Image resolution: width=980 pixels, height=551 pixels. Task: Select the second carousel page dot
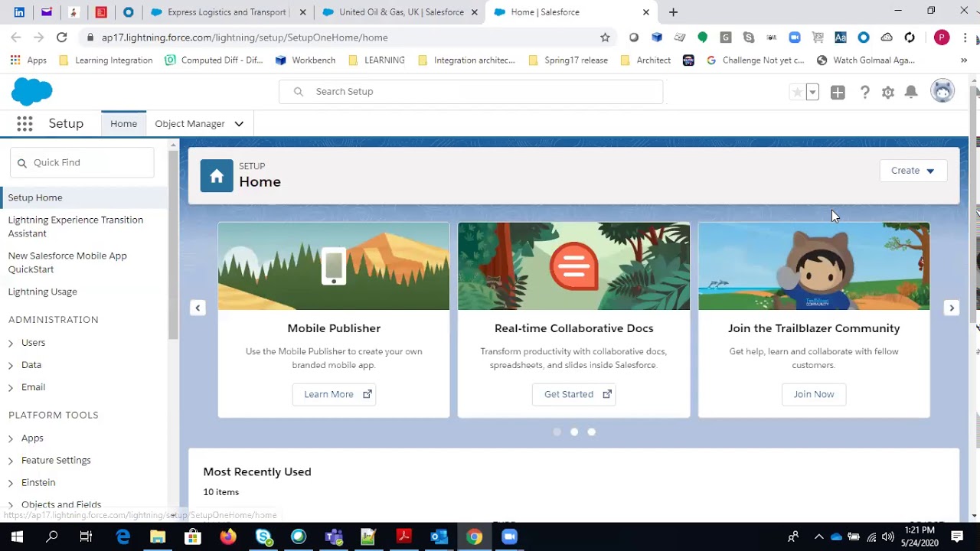pos(574,432)
